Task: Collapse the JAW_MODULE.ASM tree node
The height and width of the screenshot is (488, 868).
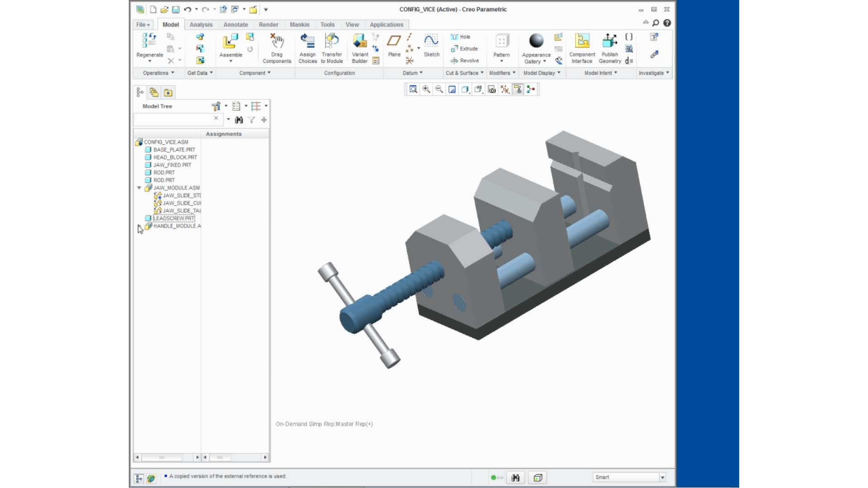Action: tap(139, 188)
